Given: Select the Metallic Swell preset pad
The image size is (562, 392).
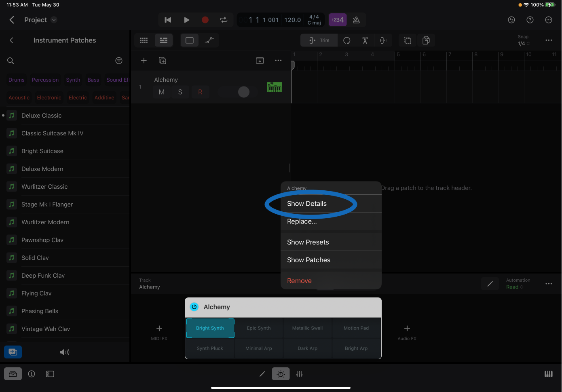Looking at the screenshot, I should (x=308, y=328).
